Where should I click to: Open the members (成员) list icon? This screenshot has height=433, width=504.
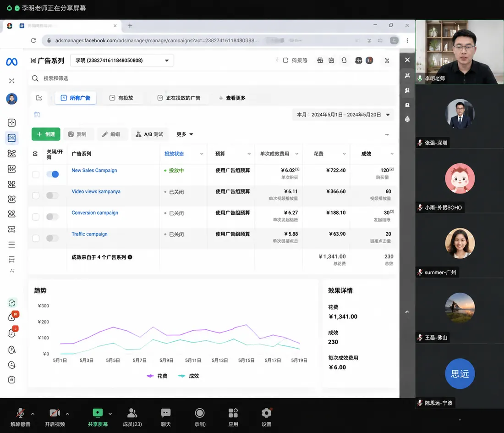click(132, 413)
